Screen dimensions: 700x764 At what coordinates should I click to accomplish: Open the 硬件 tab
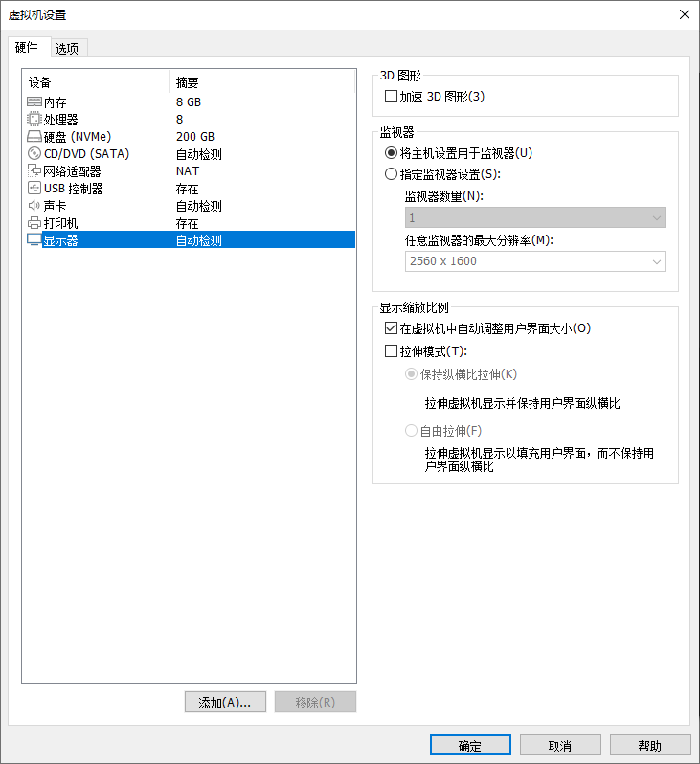point(26,47)
